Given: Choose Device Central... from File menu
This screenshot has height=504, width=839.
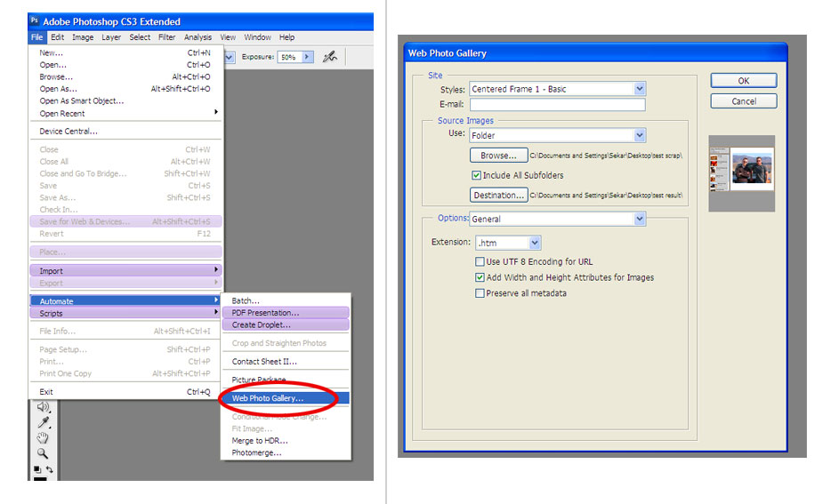Looking at the screenshot, I should [125, 131].
